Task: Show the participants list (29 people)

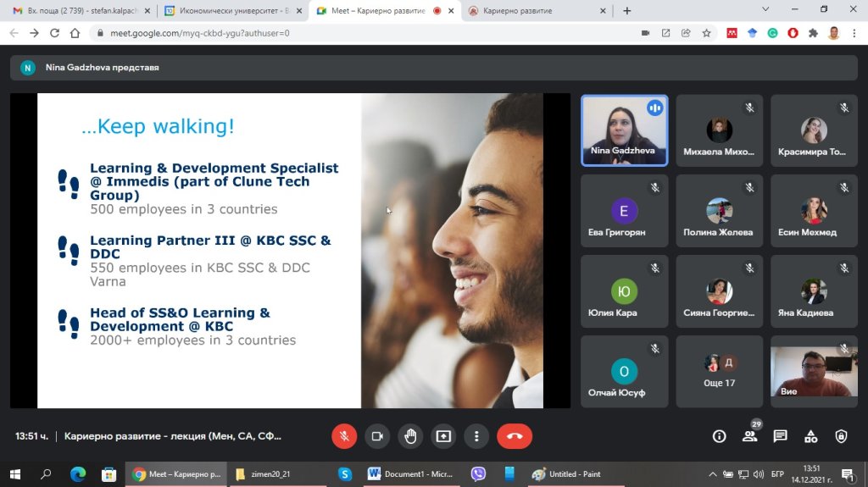Action: tap(750, 436)
